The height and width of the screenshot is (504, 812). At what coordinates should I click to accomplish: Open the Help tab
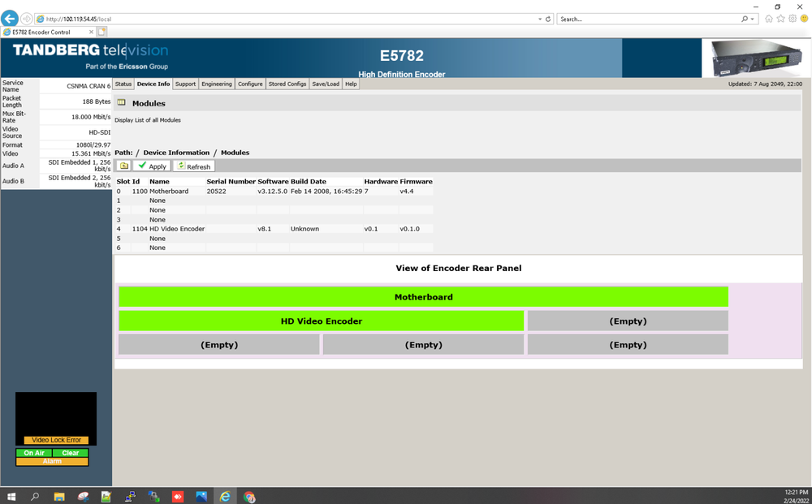(x=351, y=84)
